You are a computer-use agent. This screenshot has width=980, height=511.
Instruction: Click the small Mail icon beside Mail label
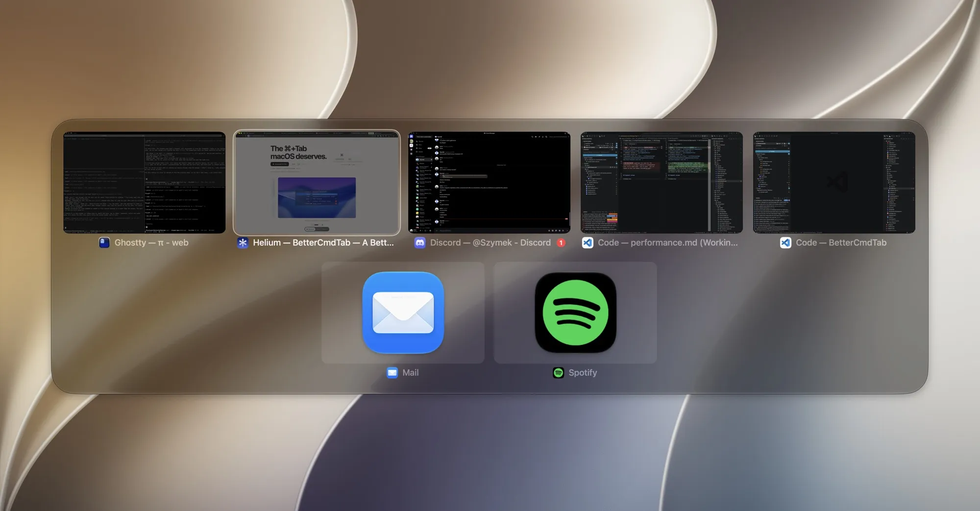click(x=392, y=373)
